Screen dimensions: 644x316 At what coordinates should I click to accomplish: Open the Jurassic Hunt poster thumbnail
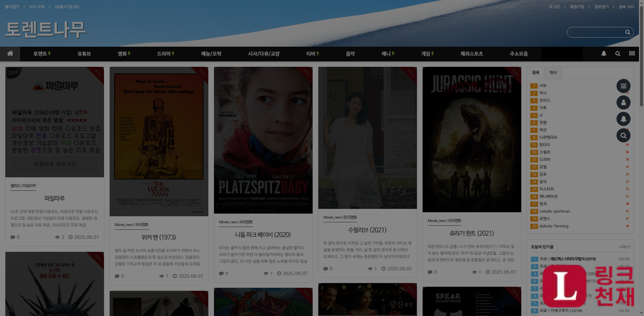pos(472,140)
